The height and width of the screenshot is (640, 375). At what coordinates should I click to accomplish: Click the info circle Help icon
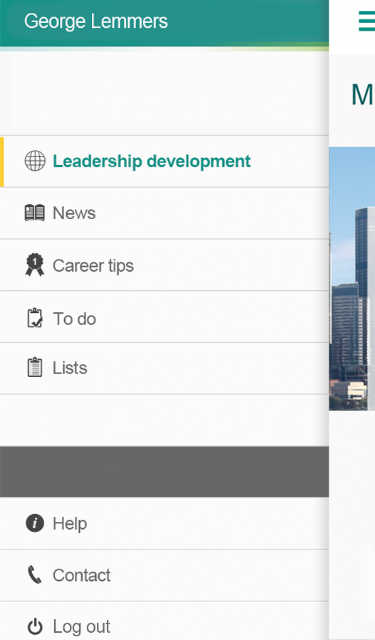pyautogui.click(x=35, y=523)
